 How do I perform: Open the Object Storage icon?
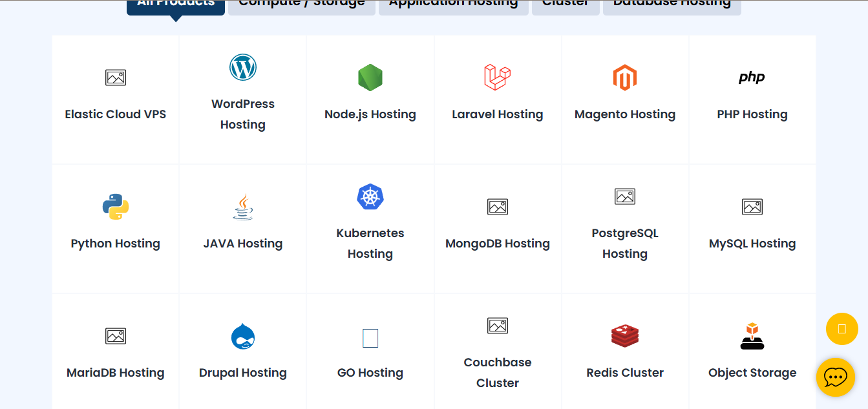coord(752,336)
